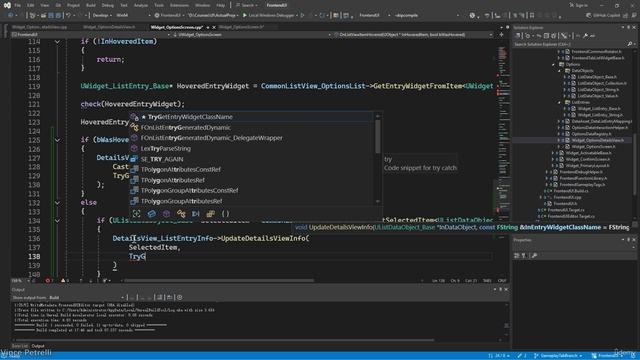Screen dimensions: 640x360
Task: Collapse else block at line 132
Action: click(x=57, y=203)
